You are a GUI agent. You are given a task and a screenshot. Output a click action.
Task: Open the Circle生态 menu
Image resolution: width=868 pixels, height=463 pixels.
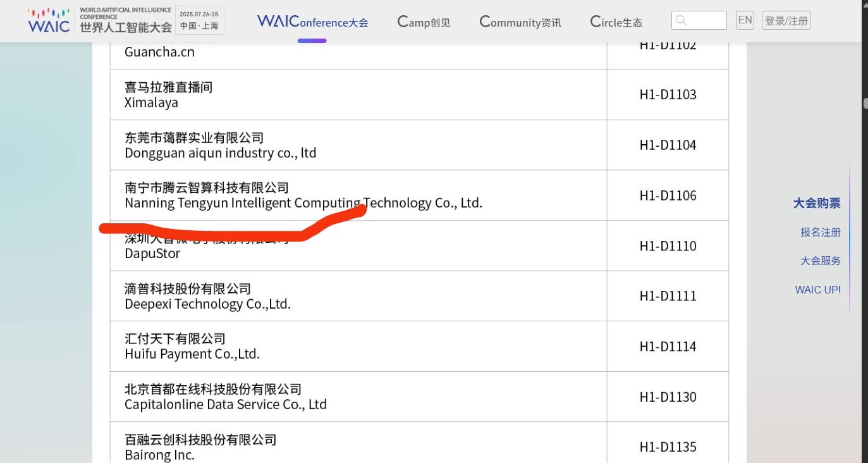pos(616,22)
